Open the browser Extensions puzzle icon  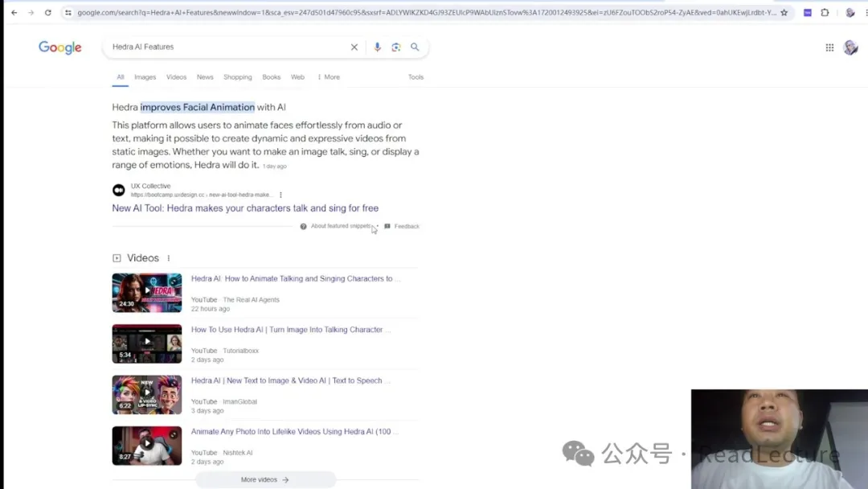click(x=825, y=13)
